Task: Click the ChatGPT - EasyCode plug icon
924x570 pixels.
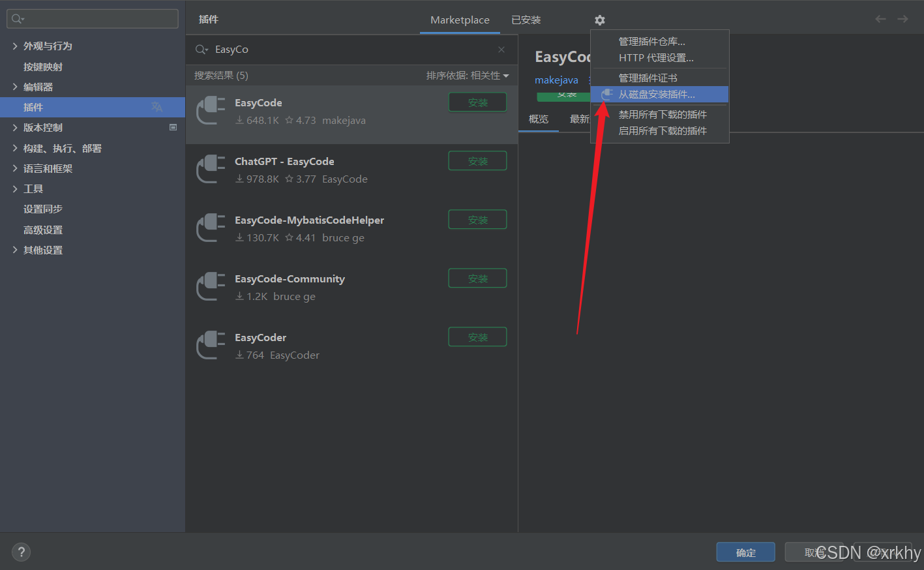Action: coord(211,168)
